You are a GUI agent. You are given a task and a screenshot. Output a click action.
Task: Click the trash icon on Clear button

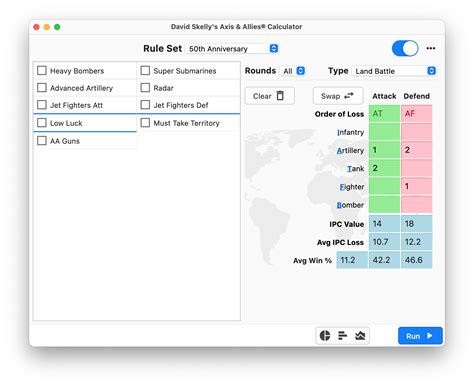tap(280, 96)
